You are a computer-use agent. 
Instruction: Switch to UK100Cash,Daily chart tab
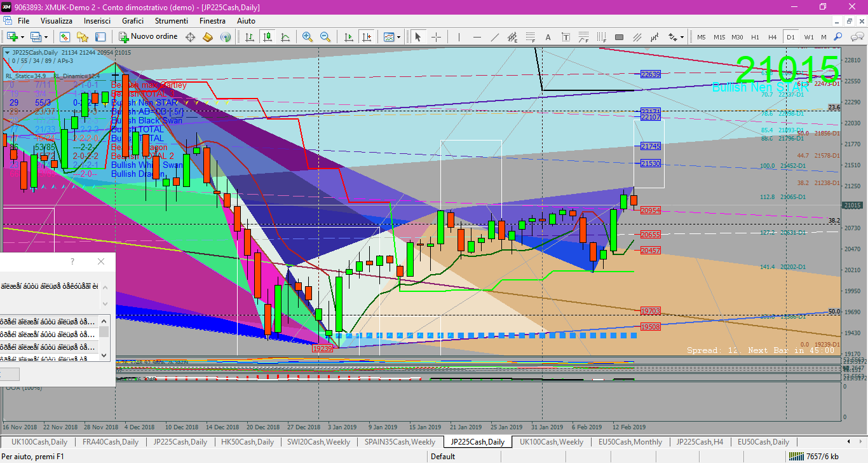39,442
